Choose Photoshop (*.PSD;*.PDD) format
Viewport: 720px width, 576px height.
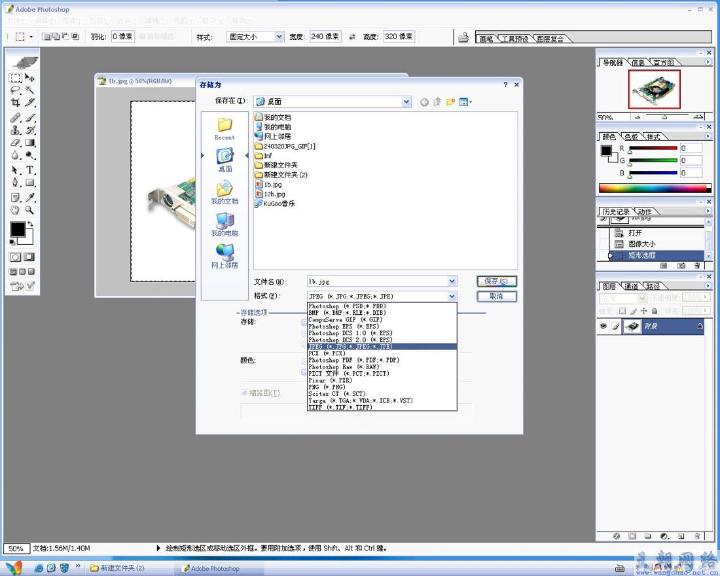pyautogui.click(x=382, y=306)
